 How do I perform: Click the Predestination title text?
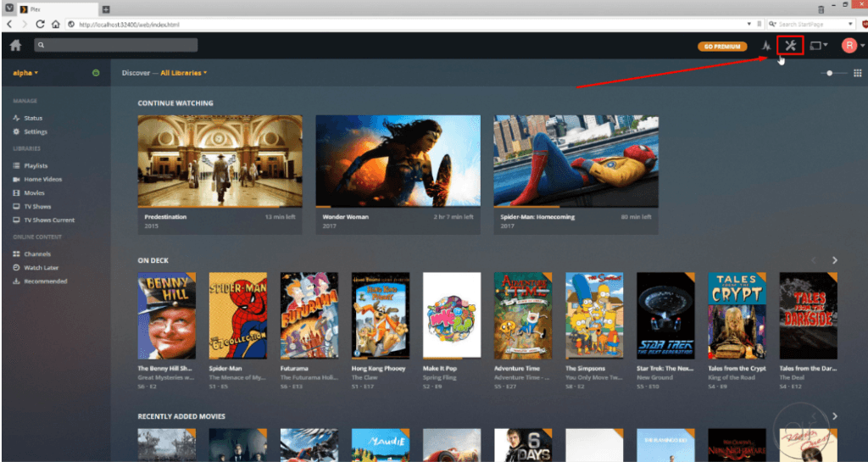click(165, 217)
